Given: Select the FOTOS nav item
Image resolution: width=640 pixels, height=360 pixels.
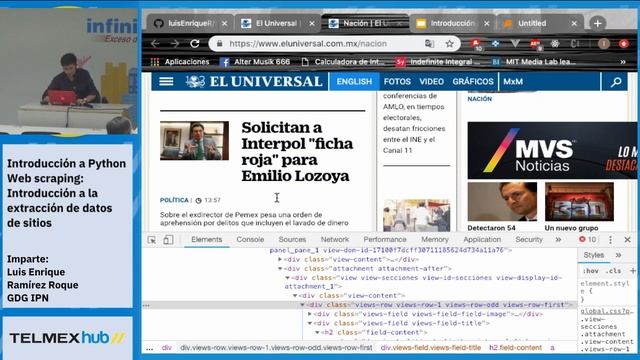Looking at the screenshot, I should pyautogui.click(x=397, y=82).
